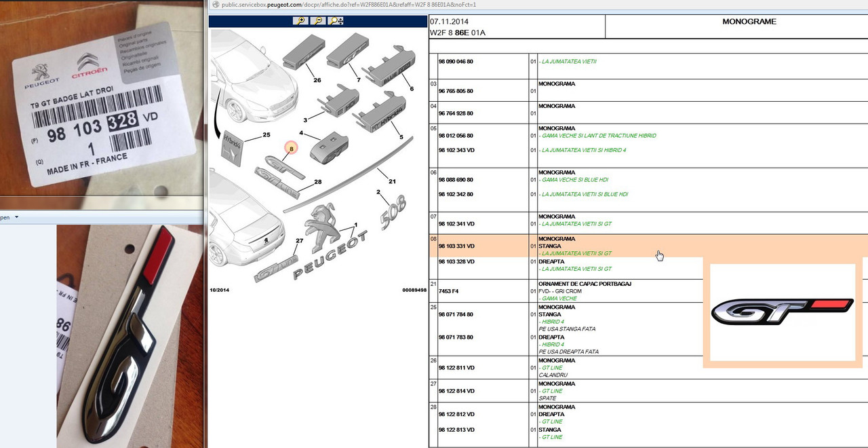868x448 pixels.
Task: Select part number 96 765 805 80
Action: [456, 91]
